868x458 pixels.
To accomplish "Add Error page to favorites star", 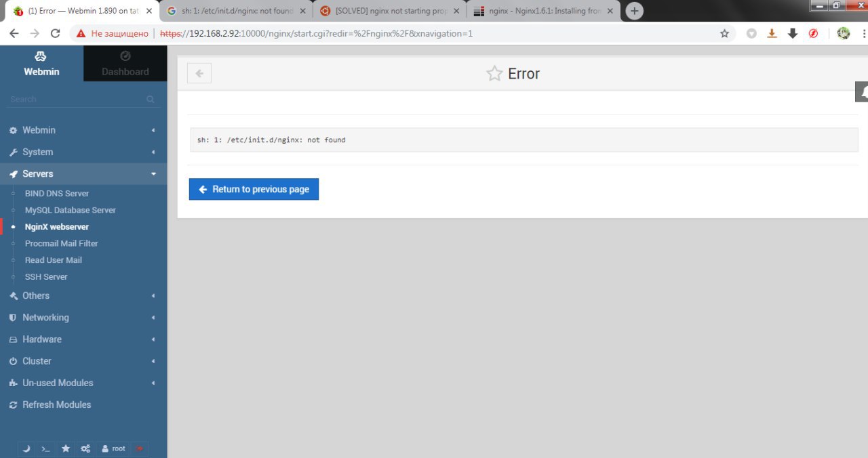I will [x=494, y=74].
